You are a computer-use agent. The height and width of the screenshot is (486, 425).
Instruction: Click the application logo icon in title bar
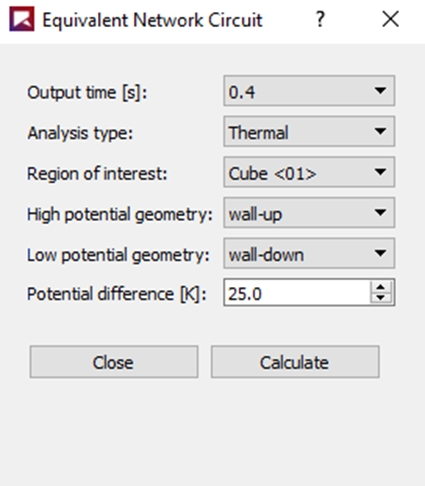22,19
